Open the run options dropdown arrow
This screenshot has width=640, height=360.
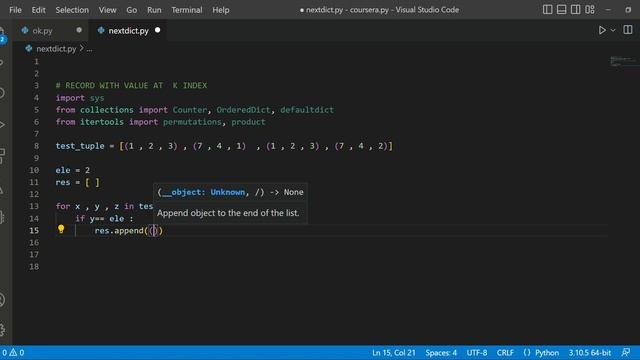pos(613,30)
